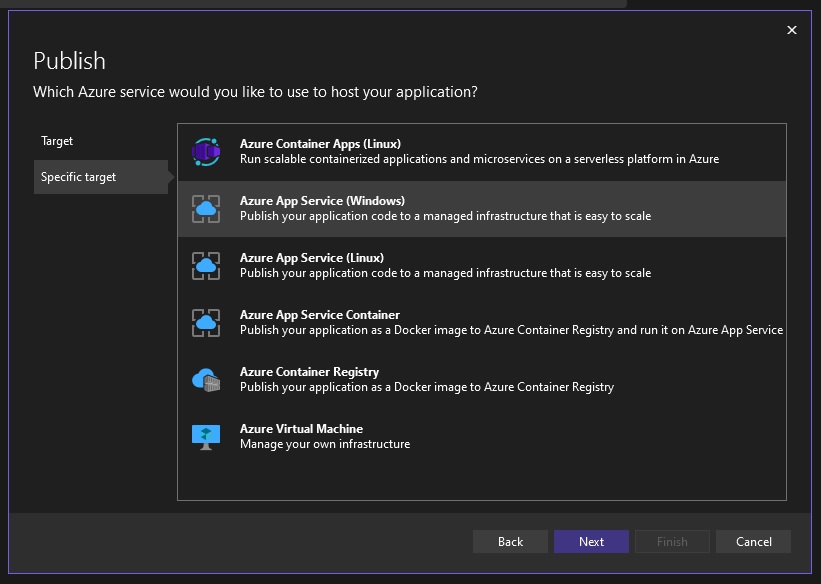Close the Publish dialog with the X
The width and height of the screenshot is (821, 584).
pyautogui.click(x=792, y=30)
